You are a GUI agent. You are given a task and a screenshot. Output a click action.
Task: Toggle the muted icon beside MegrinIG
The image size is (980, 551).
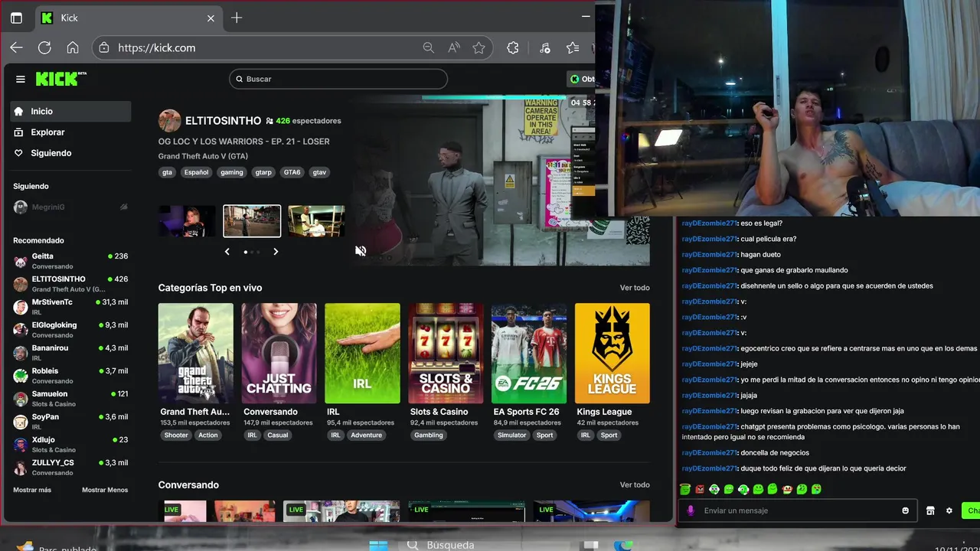pyautogui.click(x=124, y=207)
